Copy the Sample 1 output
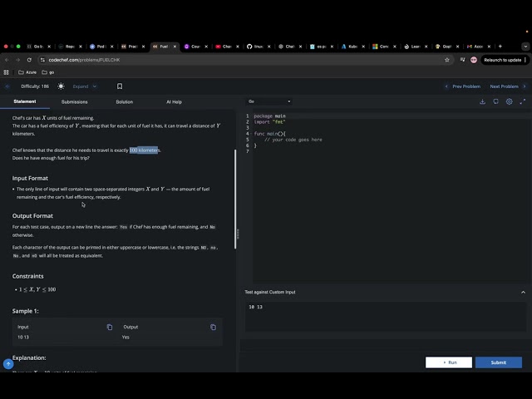 click(x=213, y=327)
